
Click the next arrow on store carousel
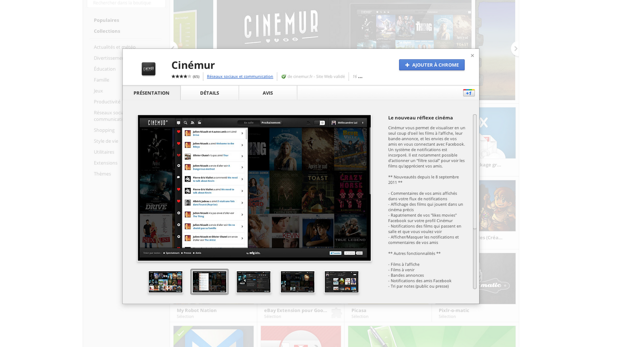[x=516, y=49]
